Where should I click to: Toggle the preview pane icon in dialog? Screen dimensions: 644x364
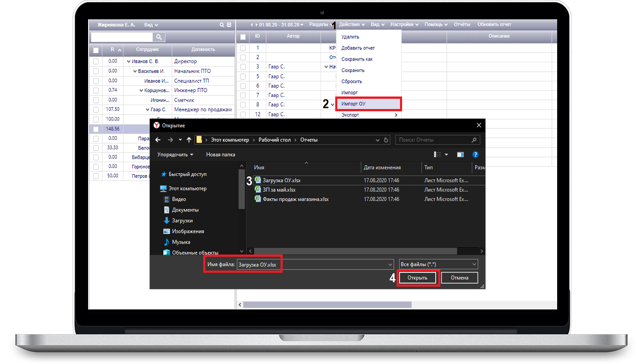point(460,155)
